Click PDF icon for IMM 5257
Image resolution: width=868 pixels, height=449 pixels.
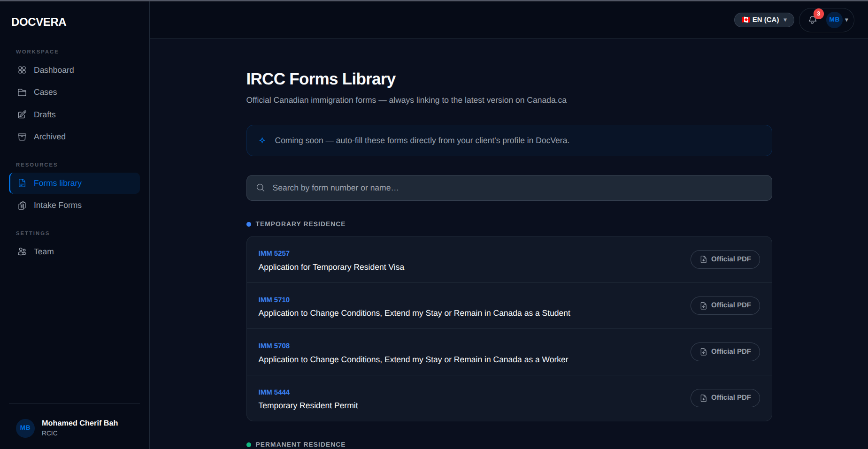pos(703,259)
